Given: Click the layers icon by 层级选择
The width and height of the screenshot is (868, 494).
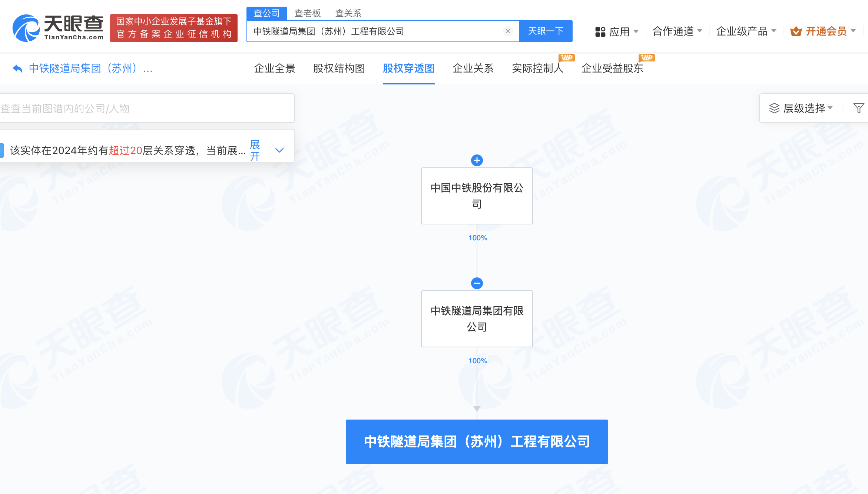Looking at the screenshot, I should 774,108.
